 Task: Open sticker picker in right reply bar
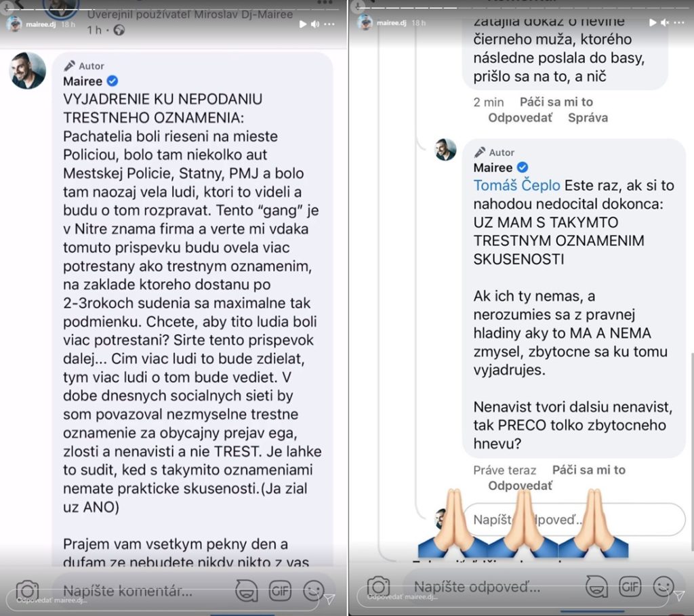596,587
